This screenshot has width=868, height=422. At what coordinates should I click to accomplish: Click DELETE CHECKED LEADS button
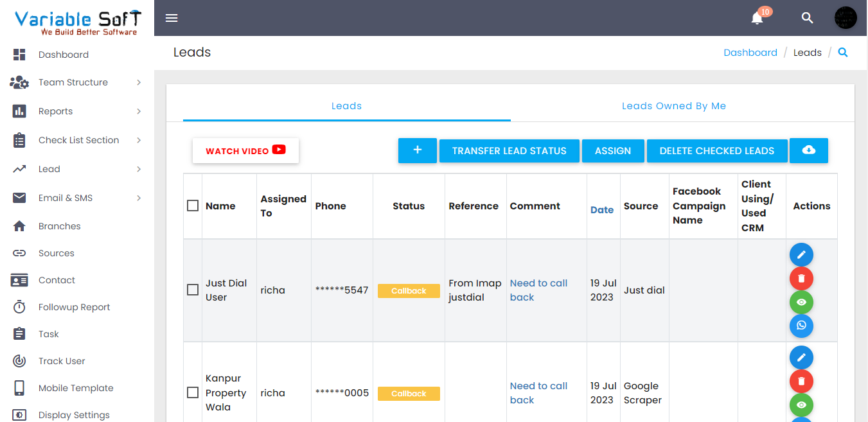click(717, 150)
